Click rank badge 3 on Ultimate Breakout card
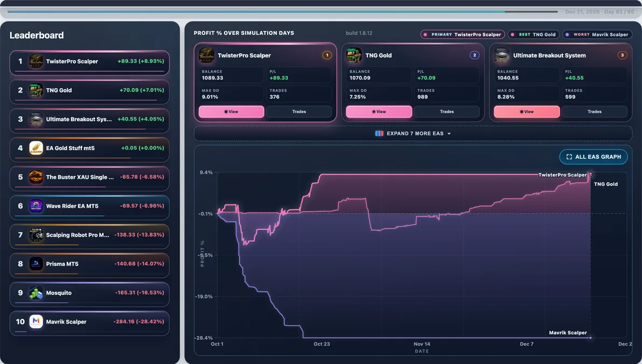This screenshot has width=642, height=364. pos(623,55)
